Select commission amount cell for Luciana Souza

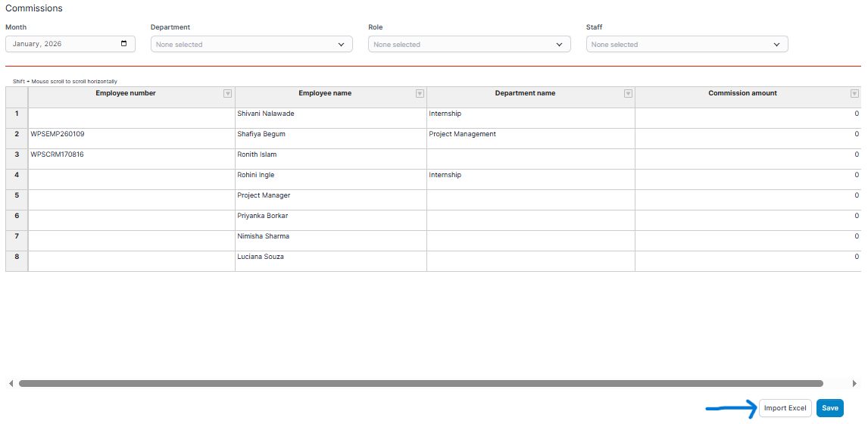(x=748, y=257)
